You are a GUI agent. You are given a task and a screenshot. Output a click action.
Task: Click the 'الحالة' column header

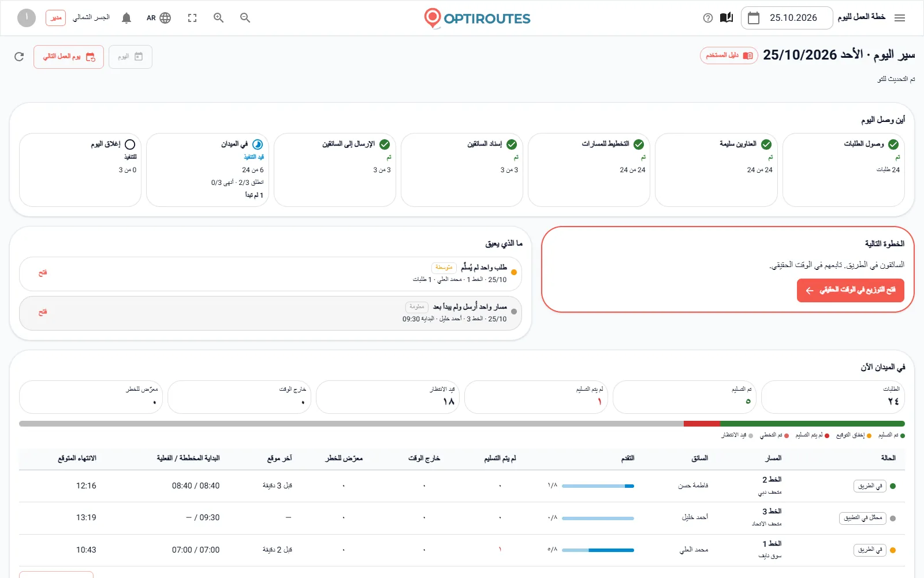click(888, 458)
